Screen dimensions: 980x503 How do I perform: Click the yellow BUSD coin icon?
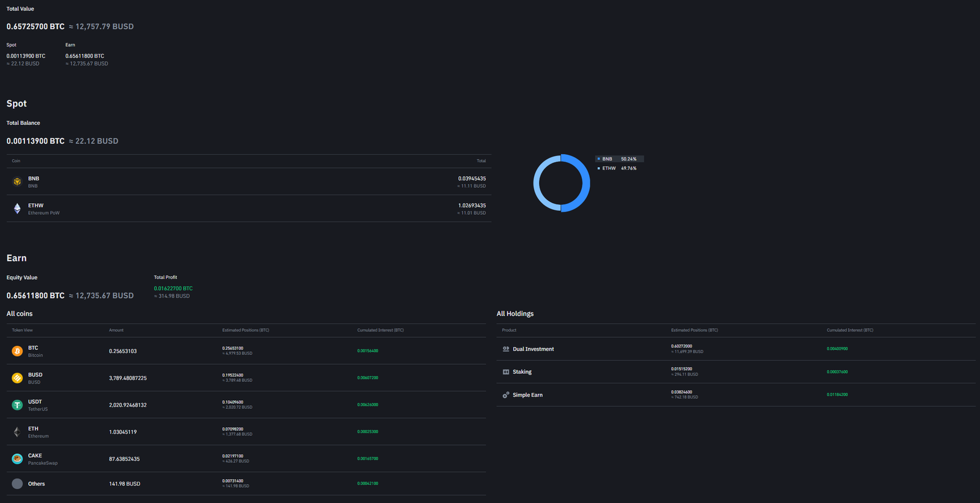coord(17,378)
